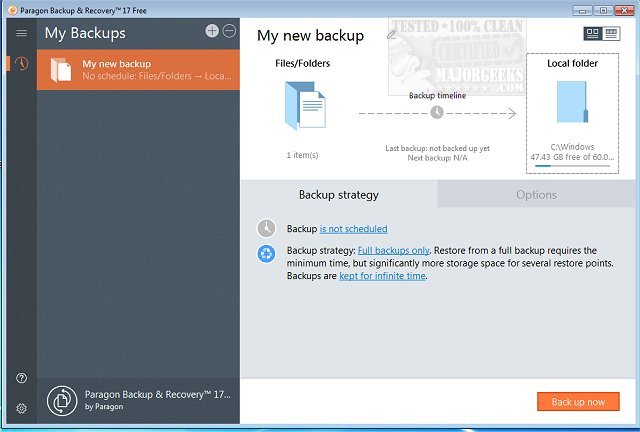This screenshot has height=432, width=640.
Task: Choose the Local folder destination box
Action: pyautogui.click(x=572, y=113)
